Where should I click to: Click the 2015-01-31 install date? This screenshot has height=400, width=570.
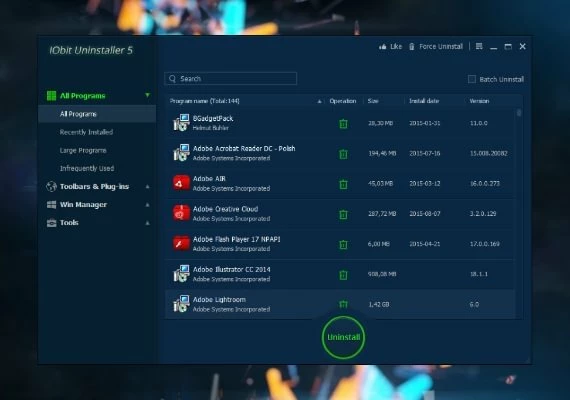425,123
